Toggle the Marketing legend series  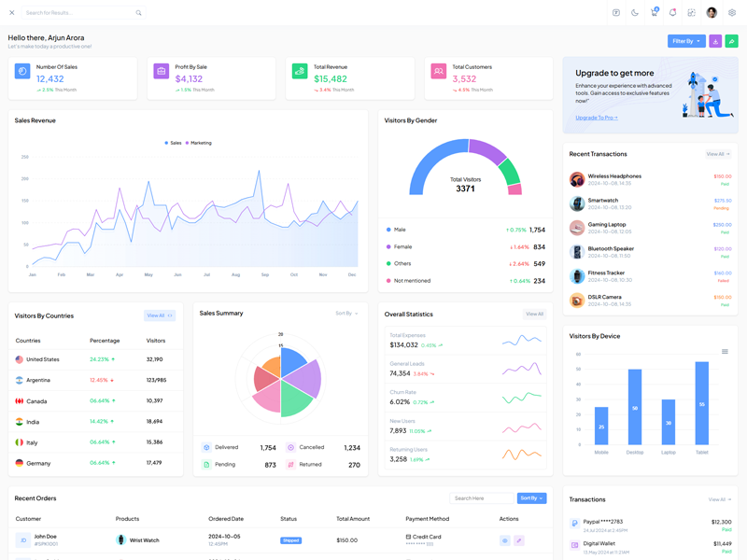point(199,143)
